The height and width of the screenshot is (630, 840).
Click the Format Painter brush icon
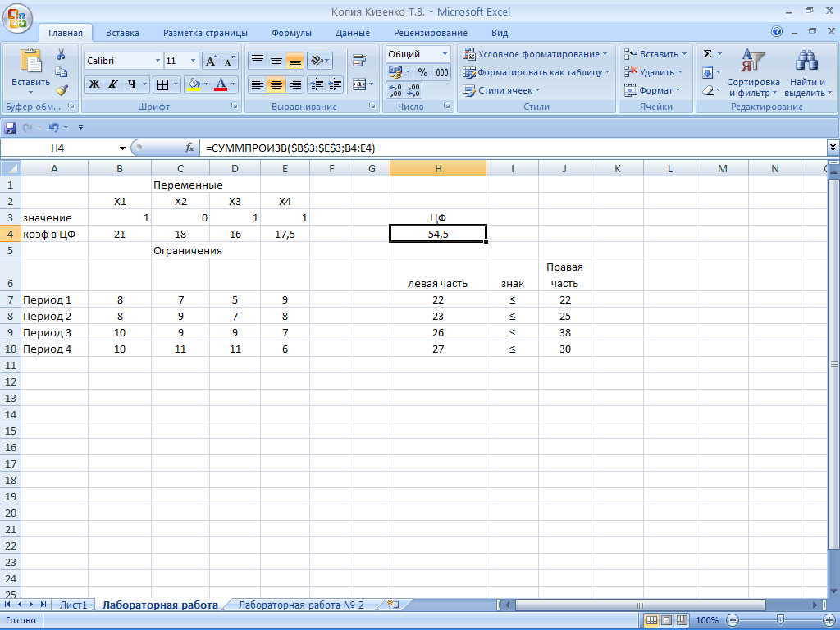click(x=61, y=89)
